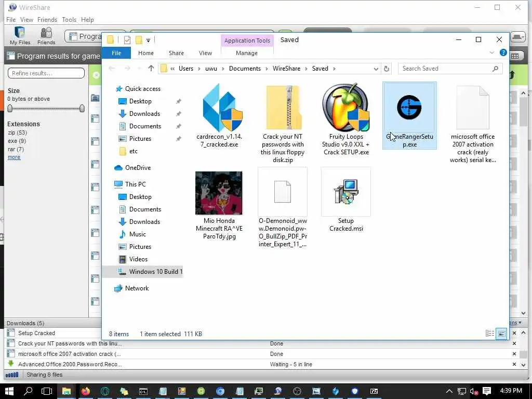The height and width of the screenshot is (399, 532).
Task: Click right handle of Size slider
Action: click(82, 108)
